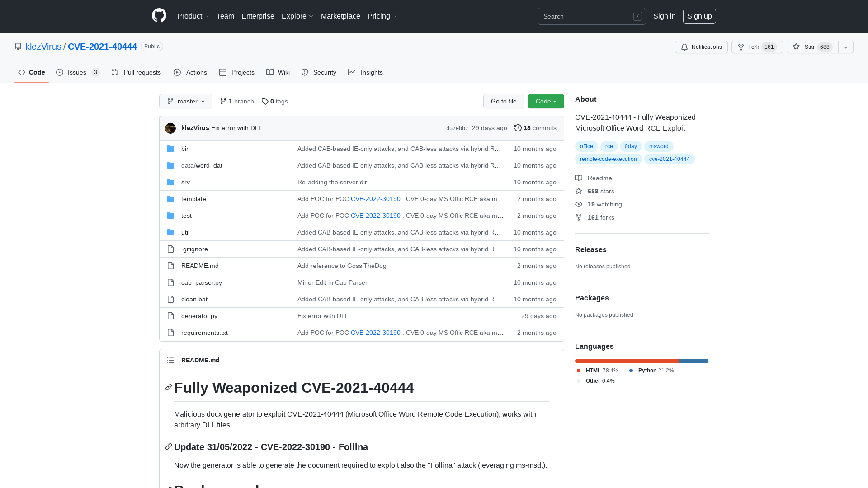868x488 pixels.
Task: Click the fork icon in the Fork button
Action: [x=741, y=47]
